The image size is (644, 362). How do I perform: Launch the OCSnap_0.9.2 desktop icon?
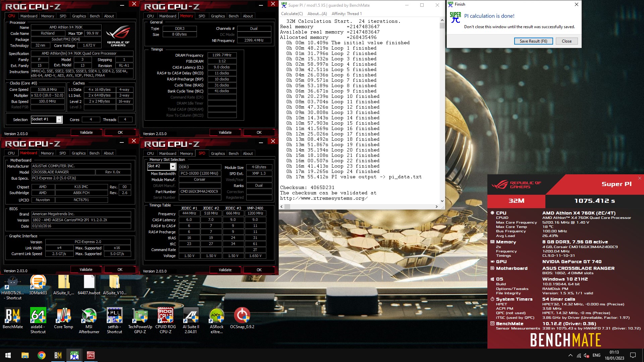tap(242, 318)
